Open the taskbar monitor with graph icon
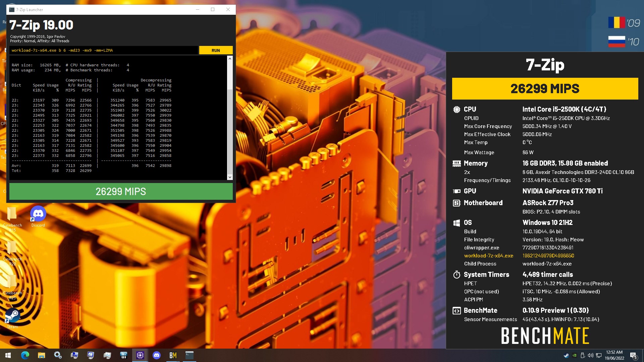This screenshot has height=362, width=644. 107,355
